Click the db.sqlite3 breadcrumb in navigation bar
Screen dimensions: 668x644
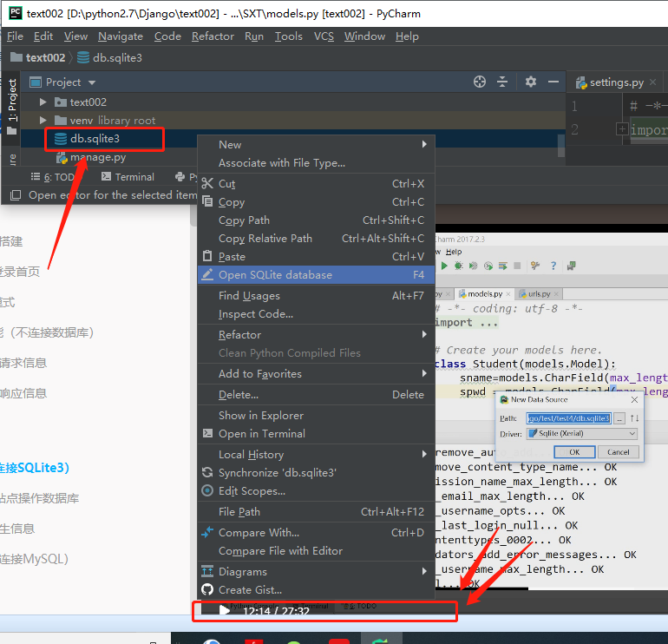coord(109,57)
